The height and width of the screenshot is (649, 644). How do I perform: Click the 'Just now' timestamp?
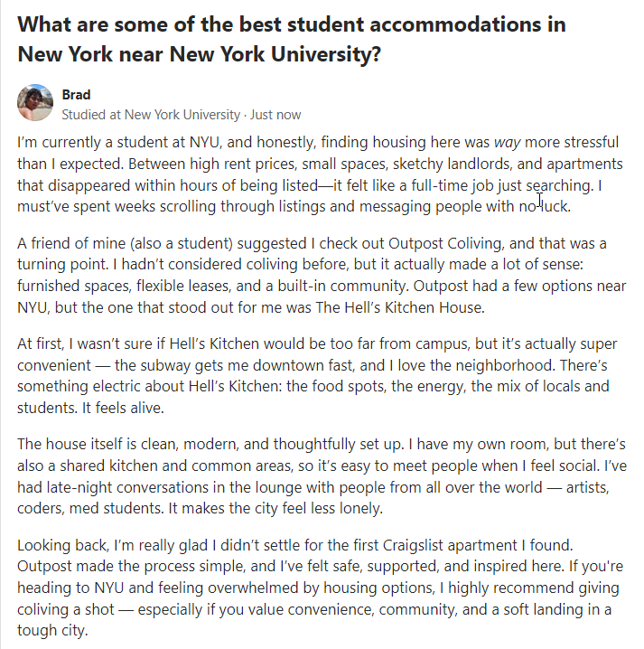click(275, 115)
